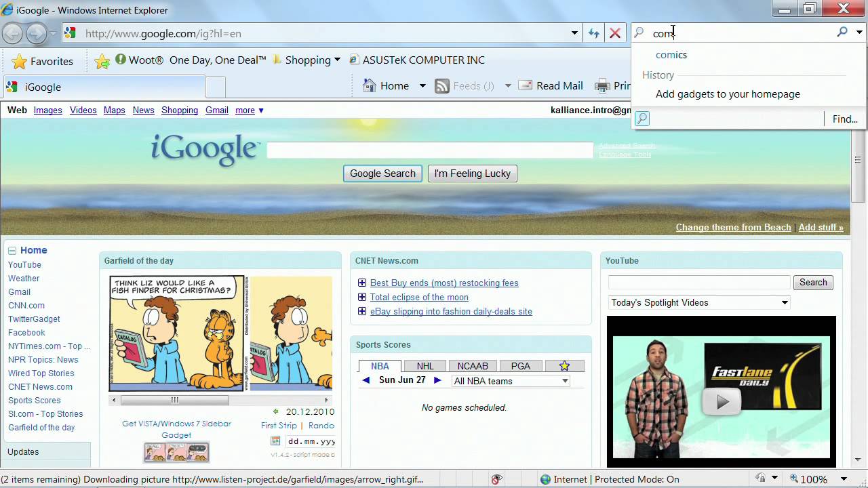Screen dimensions: 868x488
Task: Open the address bar dropdown arrow
Action: tap(574, 33)
